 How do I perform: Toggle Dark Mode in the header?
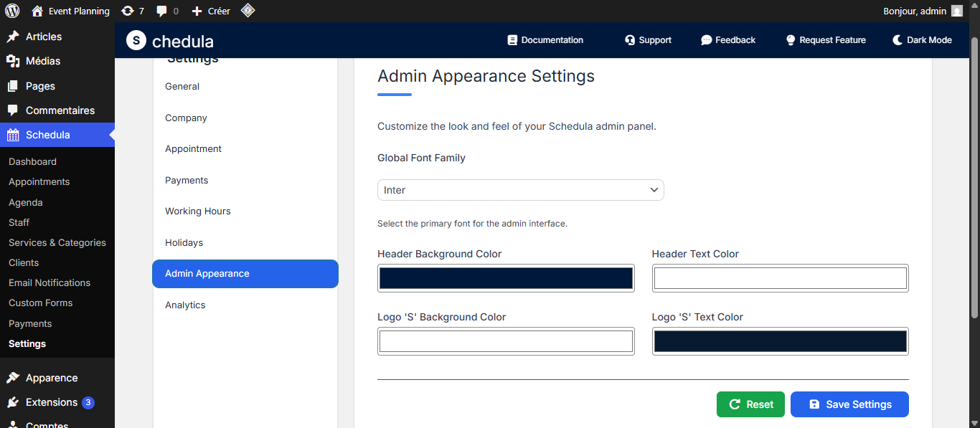922,40
